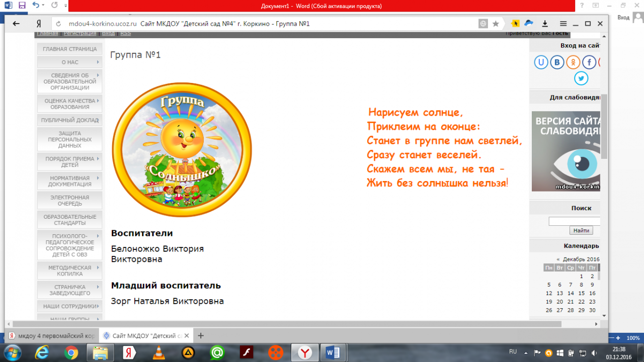Follow the Регистрация link in the header

(79, 33)
